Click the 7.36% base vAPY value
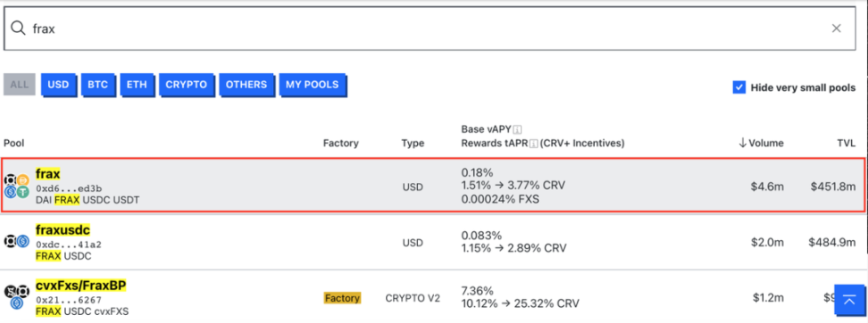Viewport: 868px width, 323px height. 477,291
